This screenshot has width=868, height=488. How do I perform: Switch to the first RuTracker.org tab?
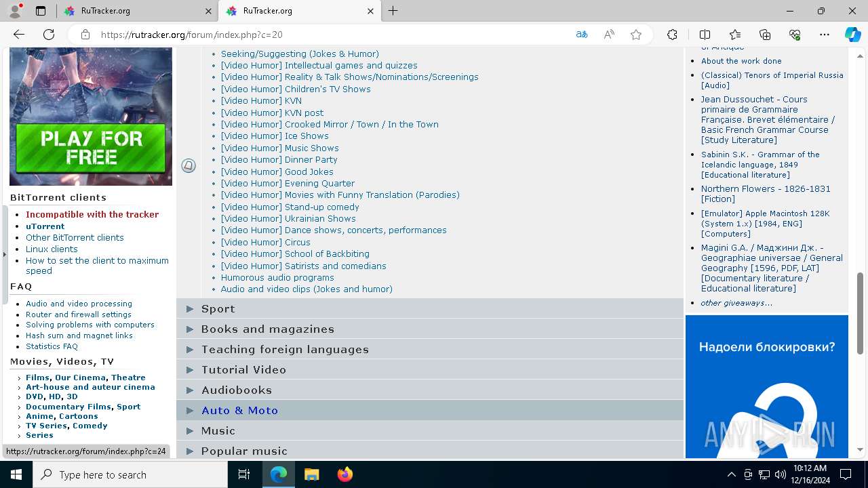pyautogui.click(x=136, y=11)
